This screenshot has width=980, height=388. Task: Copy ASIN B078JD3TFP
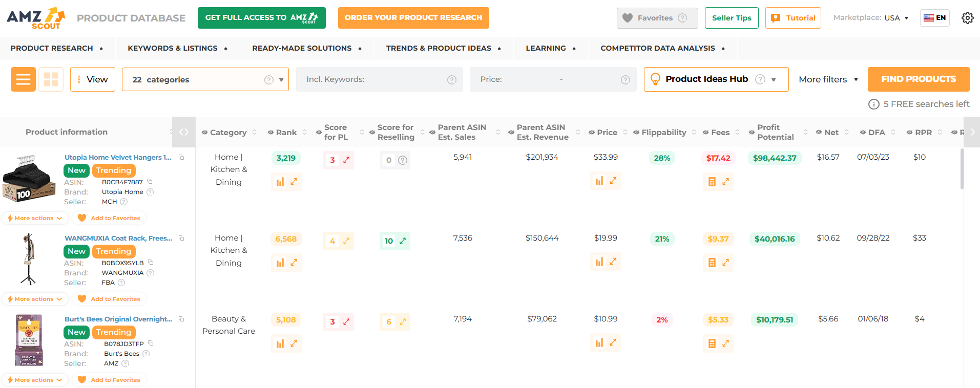pos(151,343)
